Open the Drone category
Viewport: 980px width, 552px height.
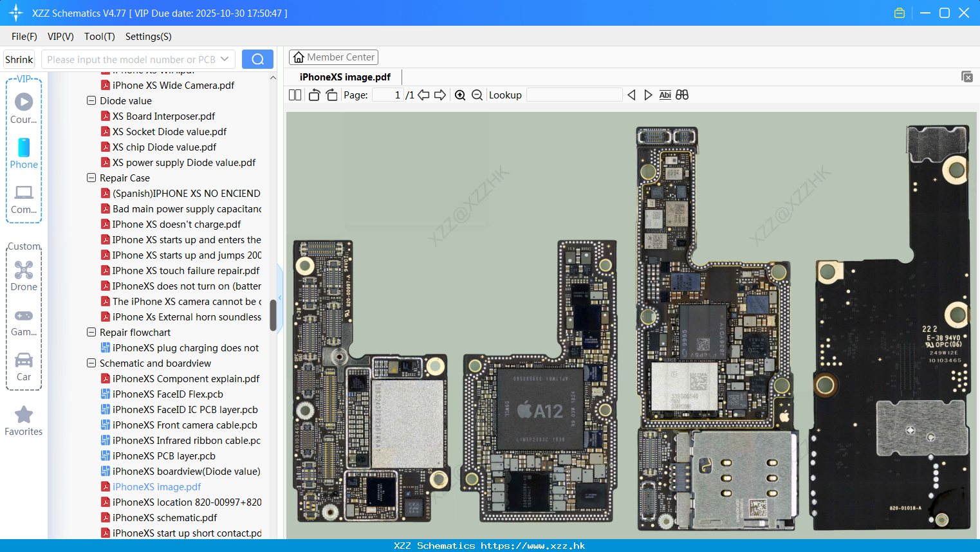pos(24,276)
